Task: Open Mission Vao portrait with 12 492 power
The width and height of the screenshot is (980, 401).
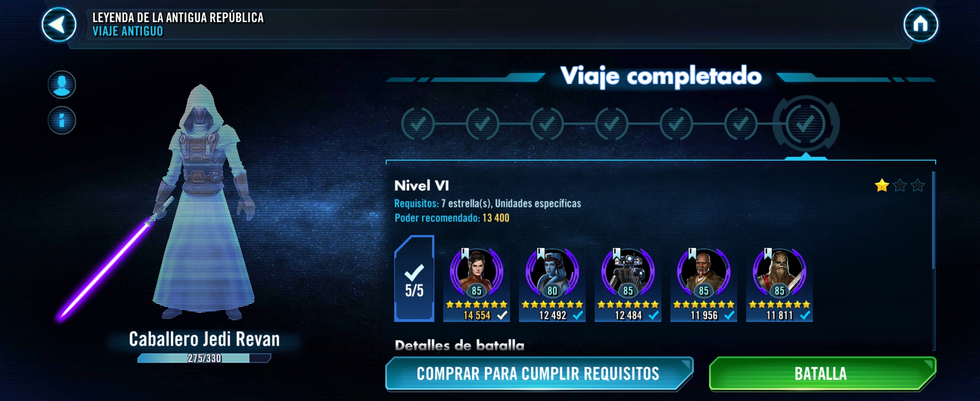Action: pos(552,284)
